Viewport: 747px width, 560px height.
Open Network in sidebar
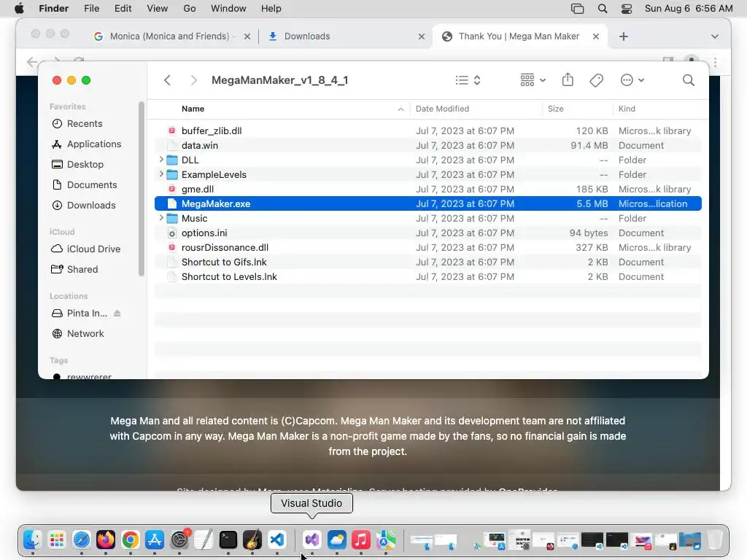pyautogui.click(x=77, y=334)
